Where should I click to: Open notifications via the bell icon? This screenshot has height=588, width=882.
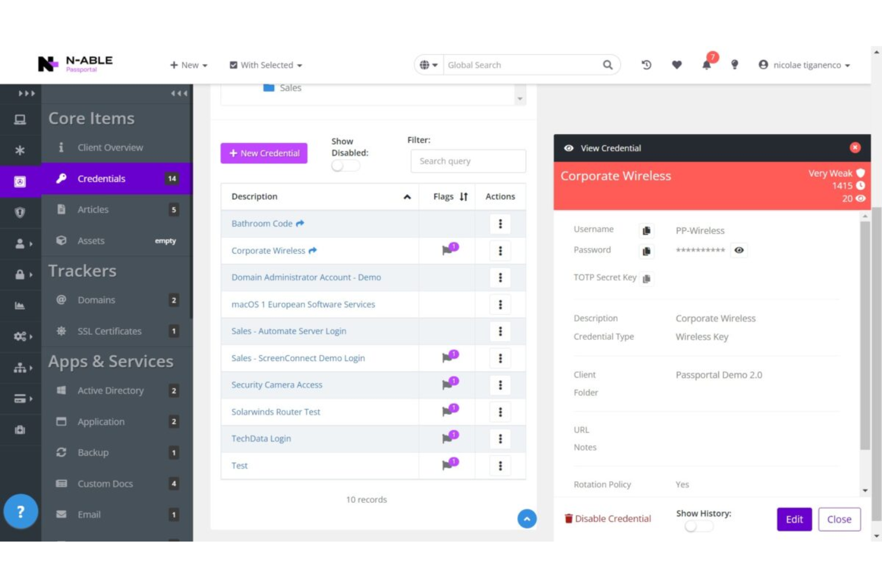point(706,65)
